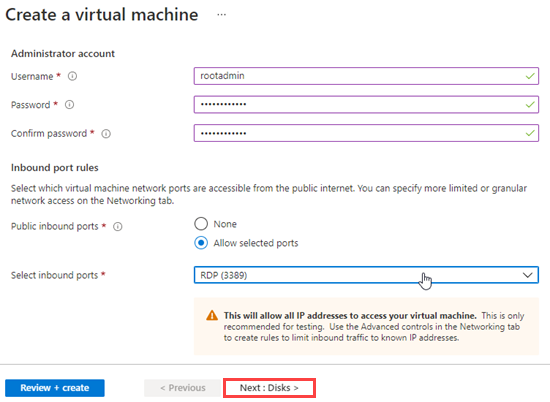Focus the Username field with rootadmin
Image resolution: width=550 pixels, height=402 pixels.
(x=366, y=76)
